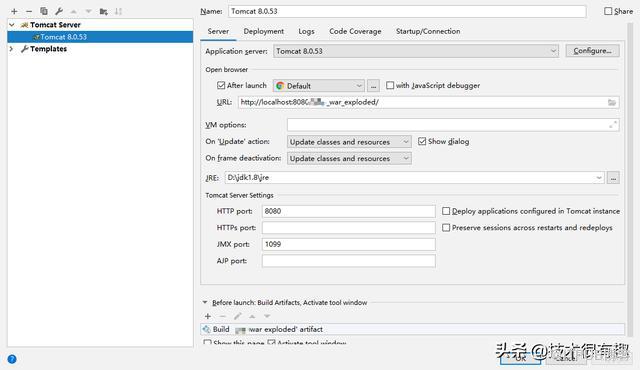
Task: Open the JRE path dropdown
Action: (599, 177)
